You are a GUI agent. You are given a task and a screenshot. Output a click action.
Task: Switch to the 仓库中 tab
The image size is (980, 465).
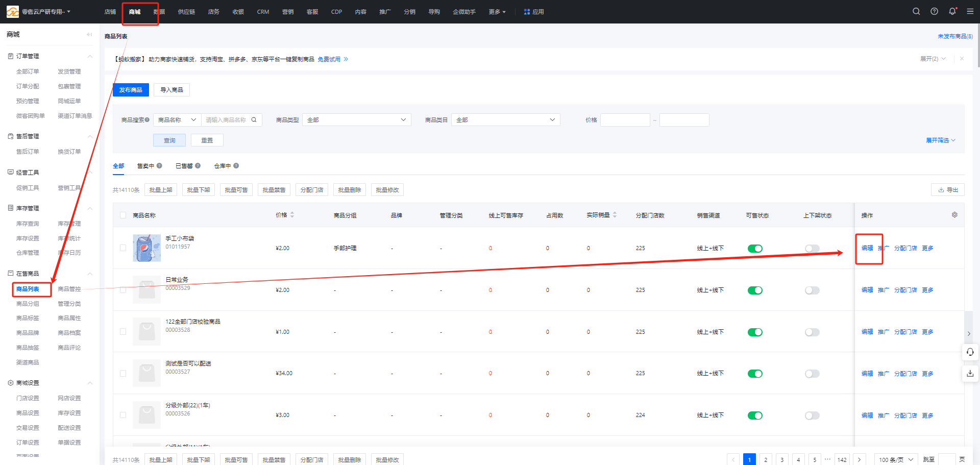click(x=222, y=166)
